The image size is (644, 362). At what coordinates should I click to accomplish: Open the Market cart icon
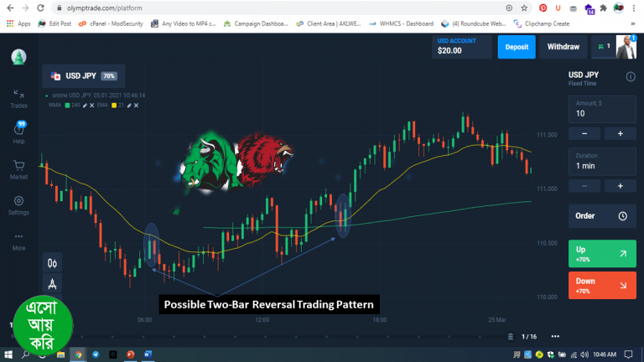coord(18,168)
